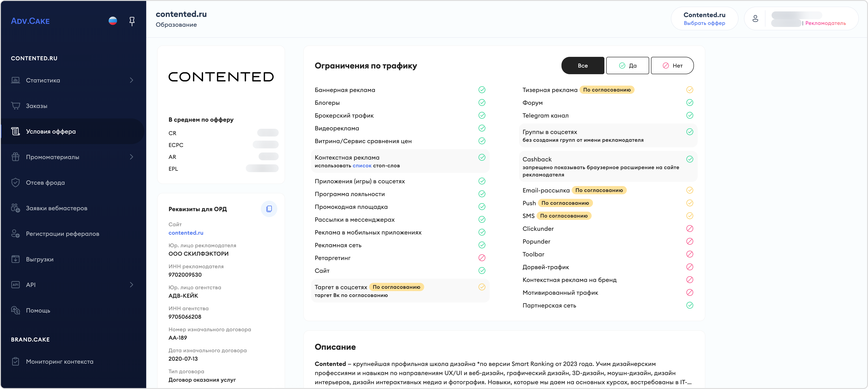Open Отсев фрода via the shield icon
The image size is (868, 389).
coord(16,183)
